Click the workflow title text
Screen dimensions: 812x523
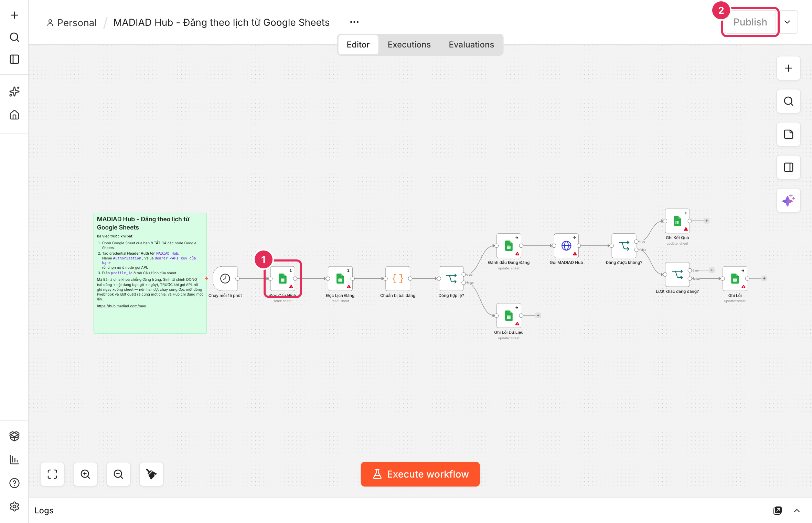pyautogui.click(x=221, y=22)
